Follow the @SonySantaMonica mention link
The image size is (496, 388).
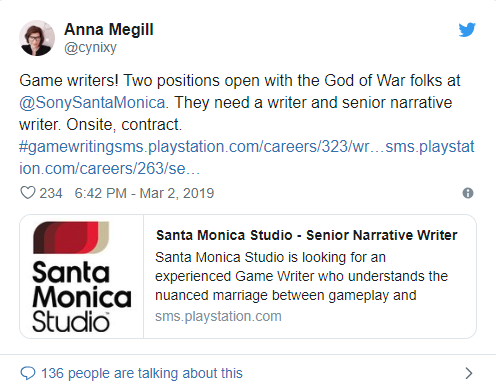pos(92,102)
